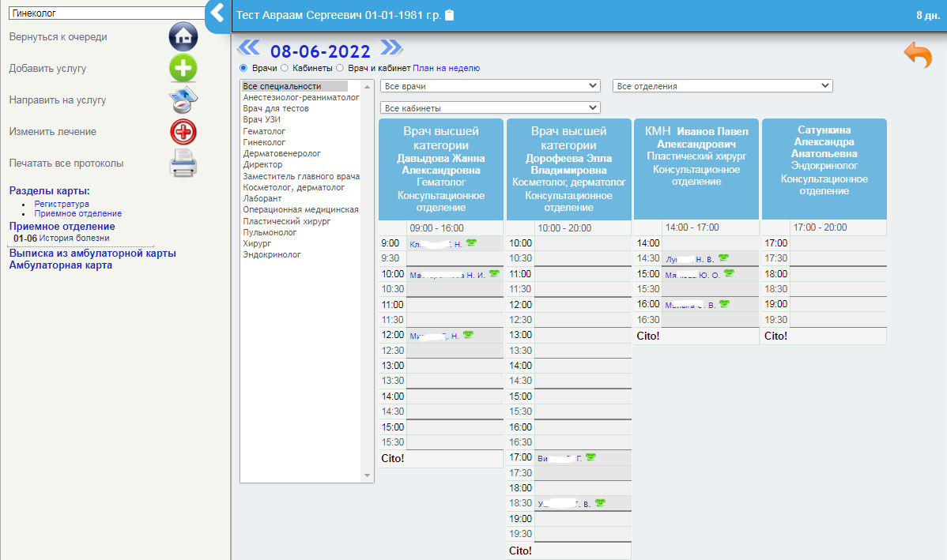947x560 pixels.
Task: Open Выписка из амбулаторной карты link
Action: (x=92, y=254)
